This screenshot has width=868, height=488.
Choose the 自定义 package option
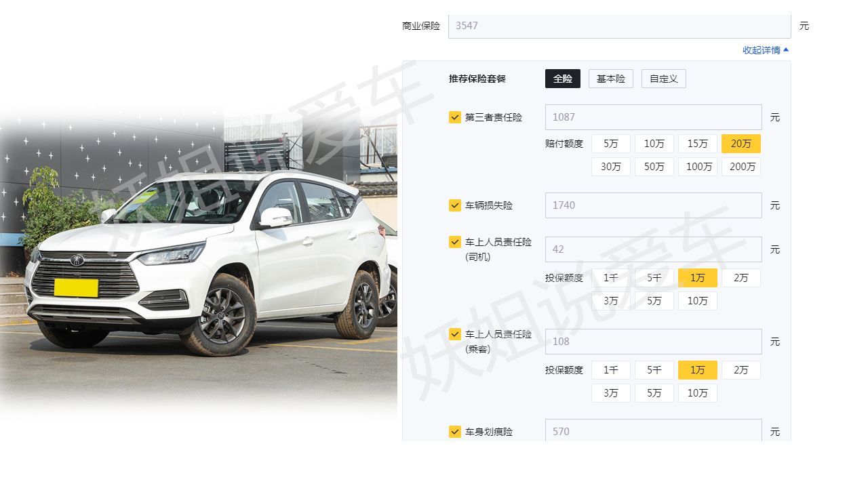664,79
